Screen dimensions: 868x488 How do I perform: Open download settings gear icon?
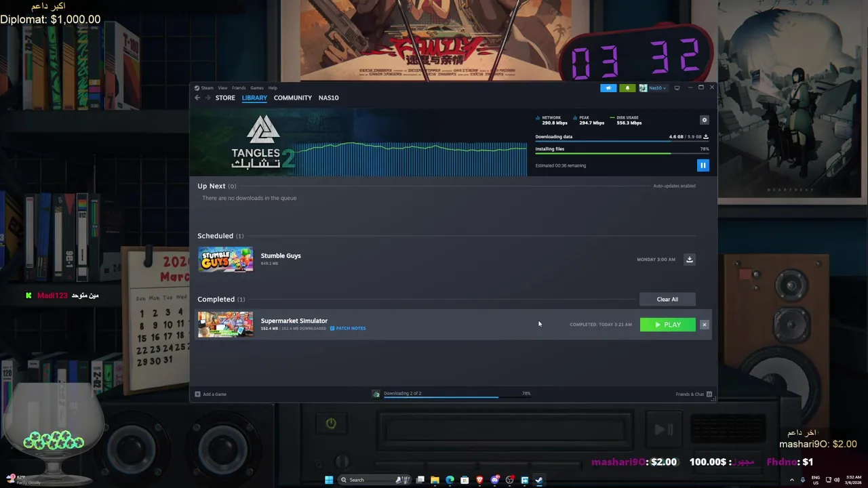tap(704, 120)
